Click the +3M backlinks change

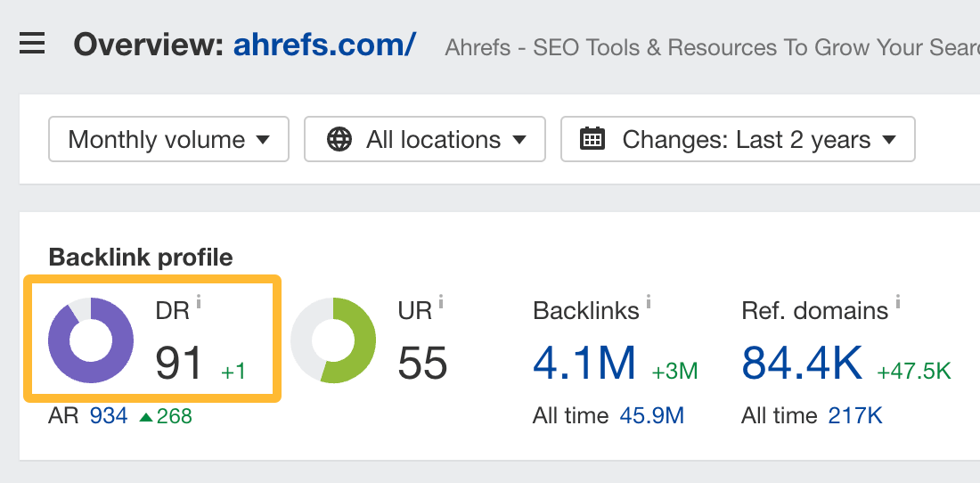(x=675, y=372)
